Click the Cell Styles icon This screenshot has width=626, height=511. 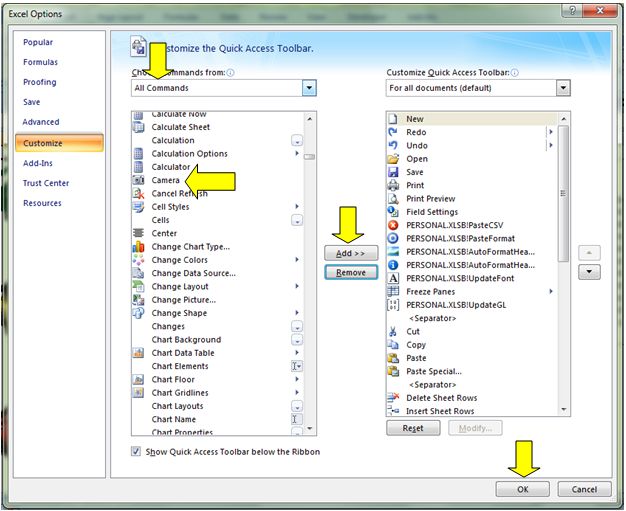tap(139, 207)
